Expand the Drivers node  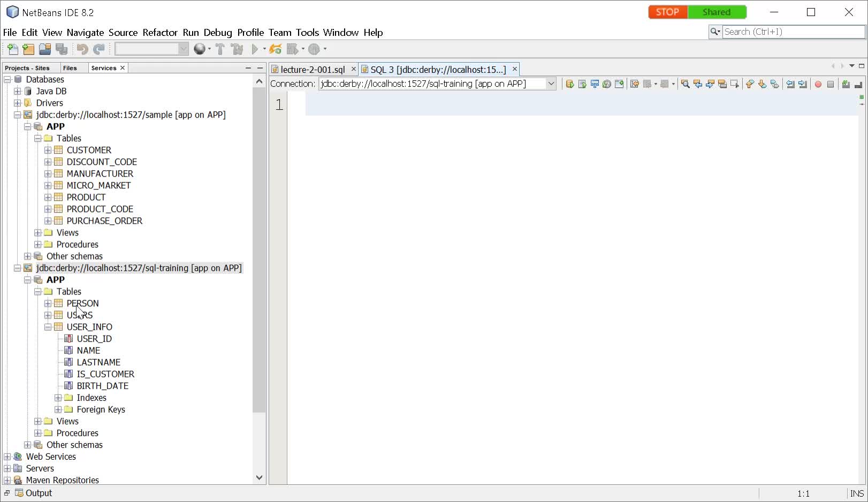point(18,103)
